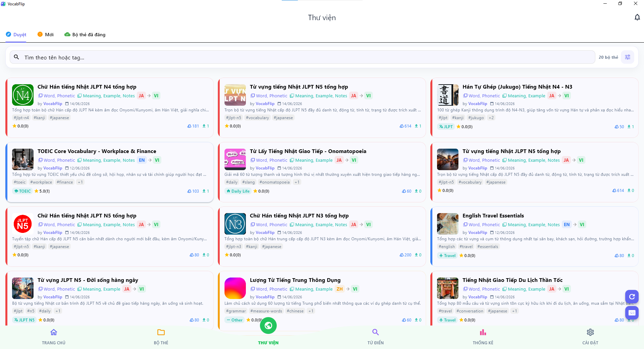Click the search magnifier icon
This screenshot has height=349, width=644.
point(16,57)
